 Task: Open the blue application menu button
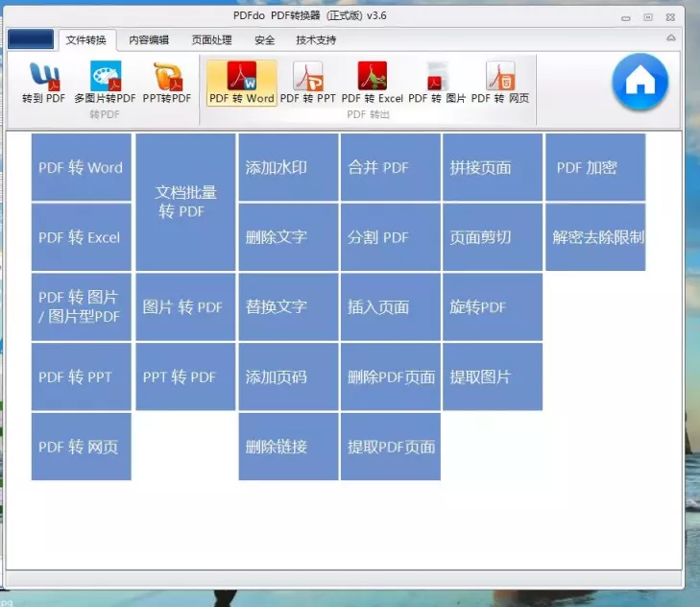(x=31, y=39)
